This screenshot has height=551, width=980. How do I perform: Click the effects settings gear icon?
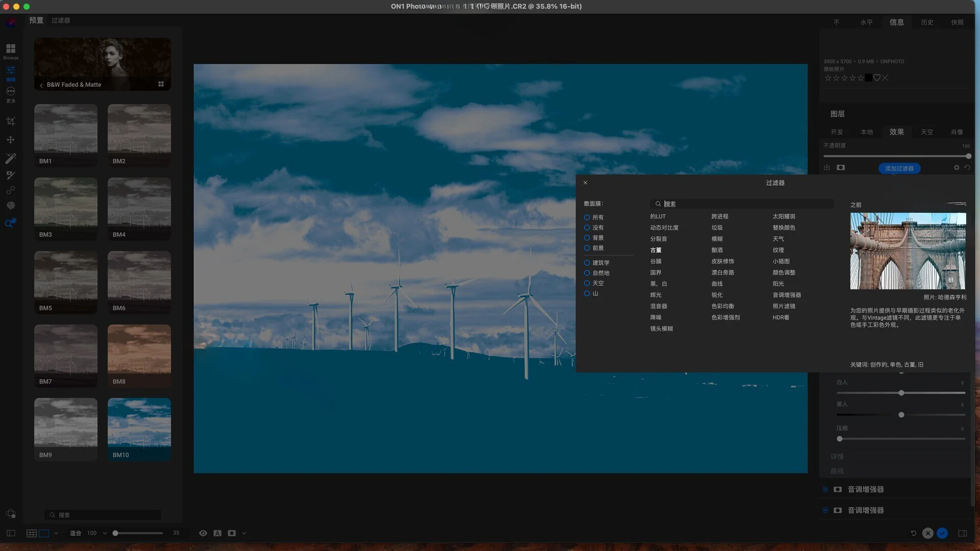point(957,168)
